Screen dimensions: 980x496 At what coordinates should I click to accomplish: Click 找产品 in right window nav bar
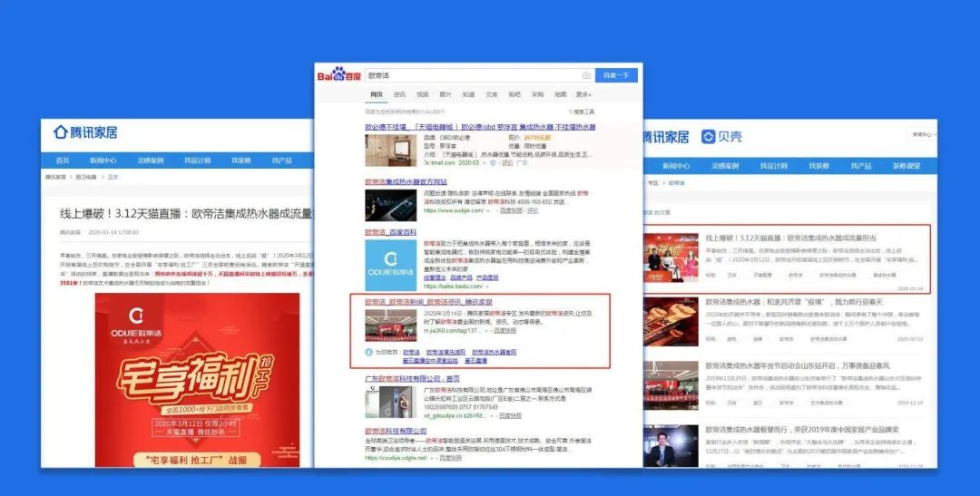tap(860, 166)
